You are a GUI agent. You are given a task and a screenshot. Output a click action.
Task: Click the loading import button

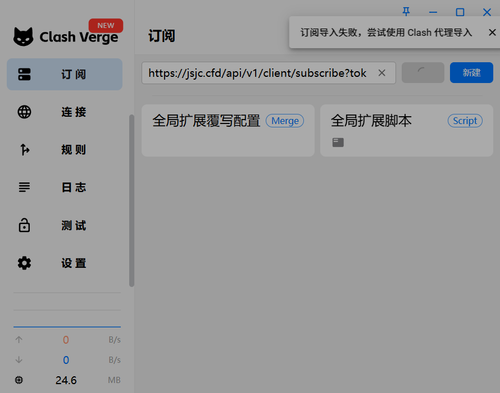tap(423, 72)
